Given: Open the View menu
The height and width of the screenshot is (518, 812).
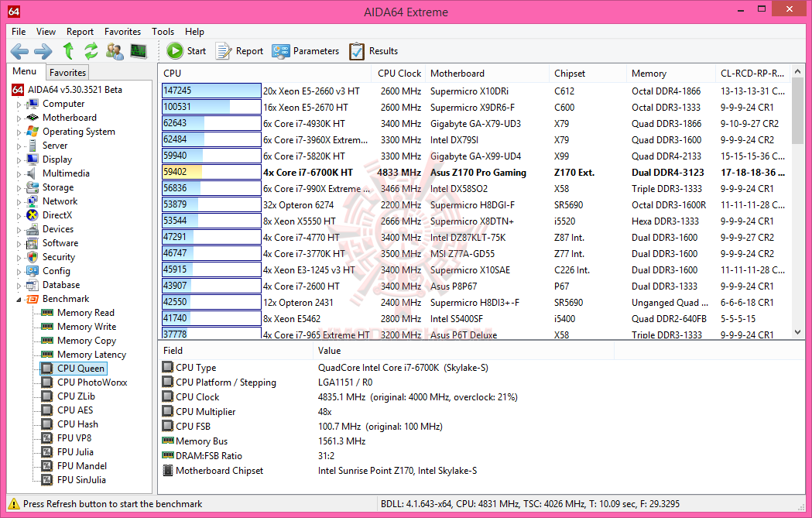Looking at the screenshot, I should point(46,32).
